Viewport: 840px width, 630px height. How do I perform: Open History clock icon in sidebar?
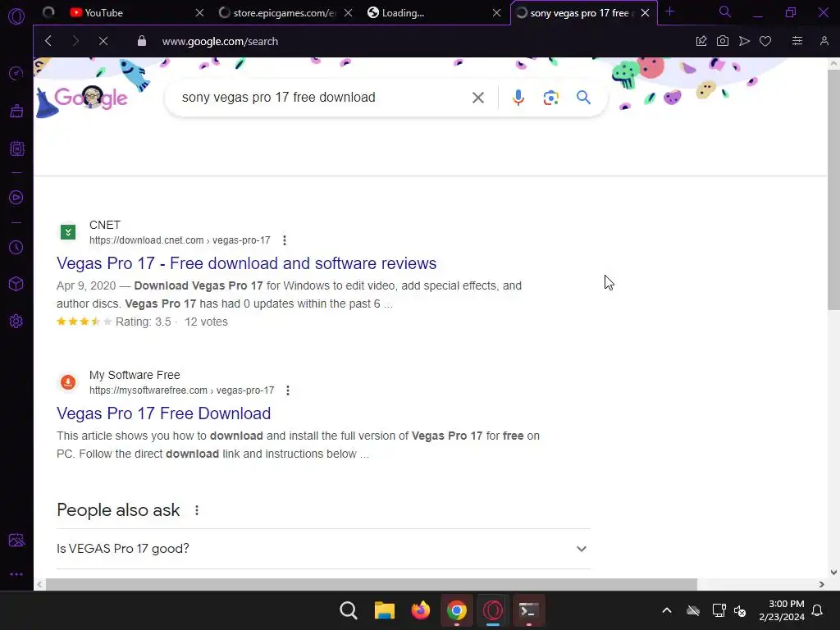click(x=16, y=247)
